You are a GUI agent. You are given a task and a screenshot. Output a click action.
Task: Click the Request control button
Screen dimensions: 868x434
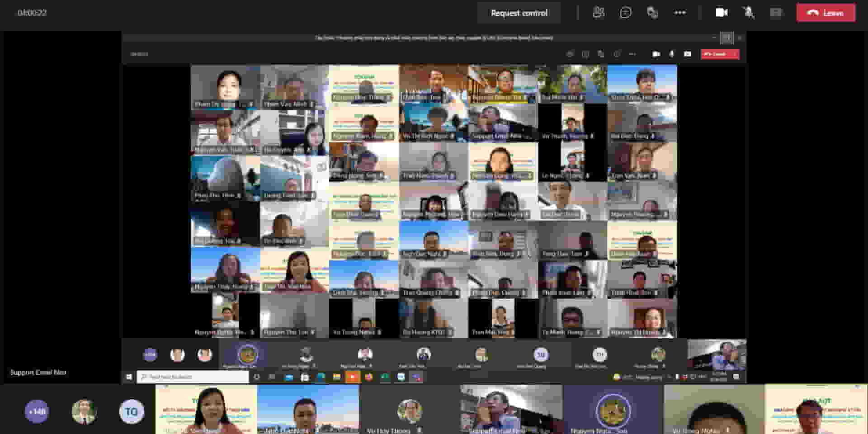click(519, 13)
